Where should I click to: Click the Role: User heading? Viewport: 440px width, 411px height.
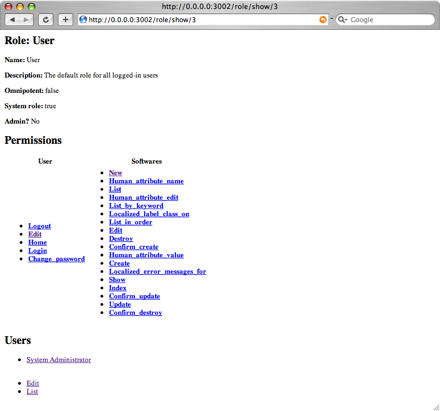point(29,41)
